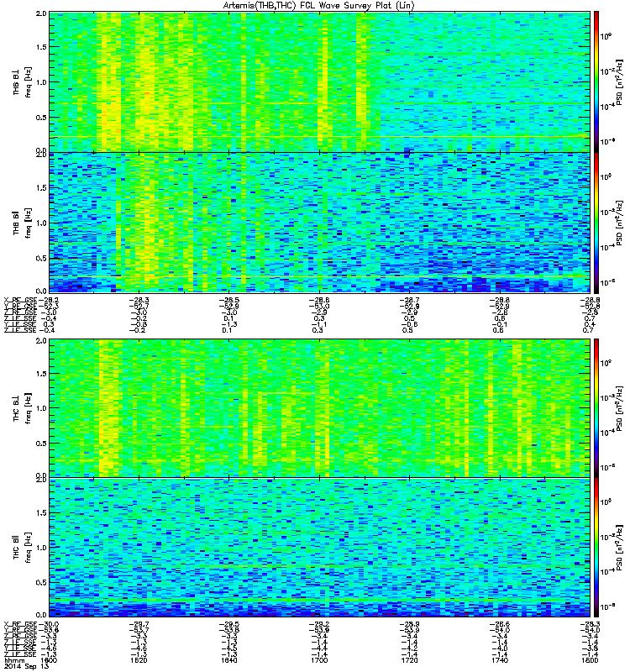Click the THC X_RE_GSE value -29.5
The width and height of the screenshot is (630, 672).
pyautogui.click(x=228, y=624)
